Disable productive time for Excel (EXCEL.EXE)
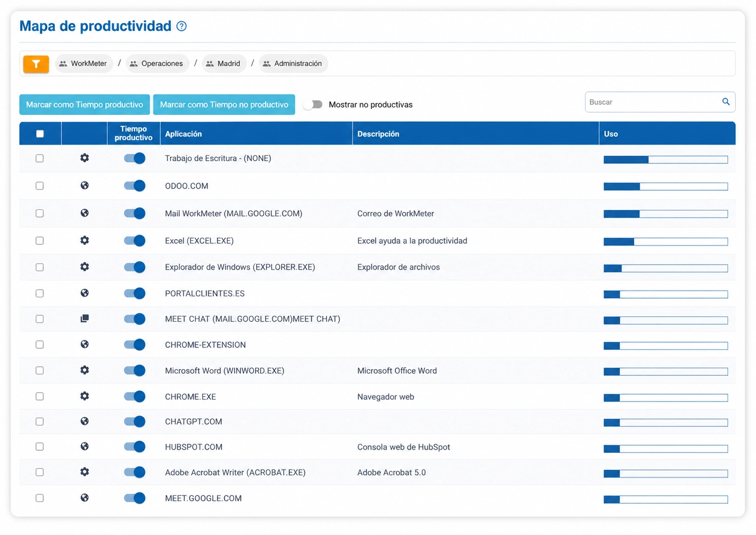 (134, 241)
